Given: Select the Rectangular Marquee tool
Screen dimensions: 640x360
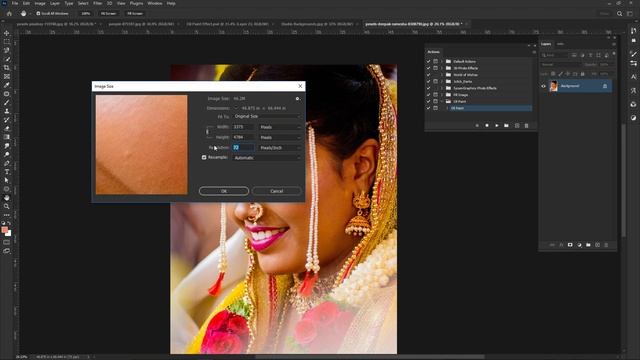Looking at the screenshot, I should coord(7,42).
